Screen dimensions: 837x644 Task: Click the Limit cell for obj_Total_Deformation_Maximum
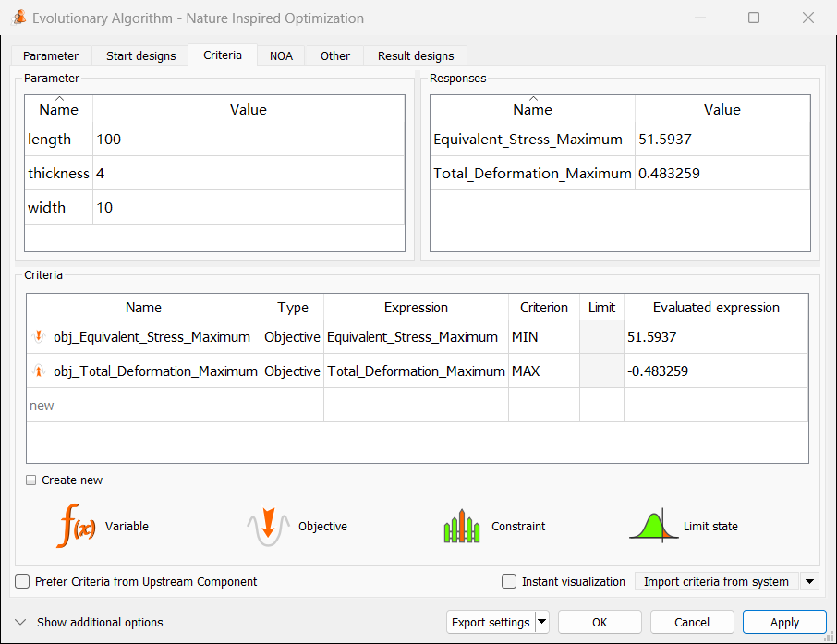(x=601, y=371)
